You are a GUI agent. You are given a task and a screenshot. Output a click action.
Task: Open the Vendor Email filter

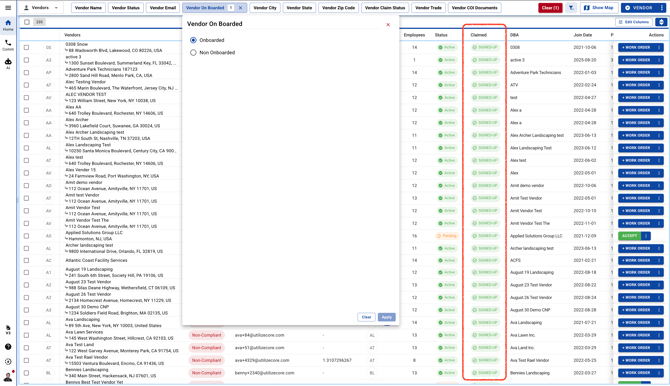coord(163,8)
